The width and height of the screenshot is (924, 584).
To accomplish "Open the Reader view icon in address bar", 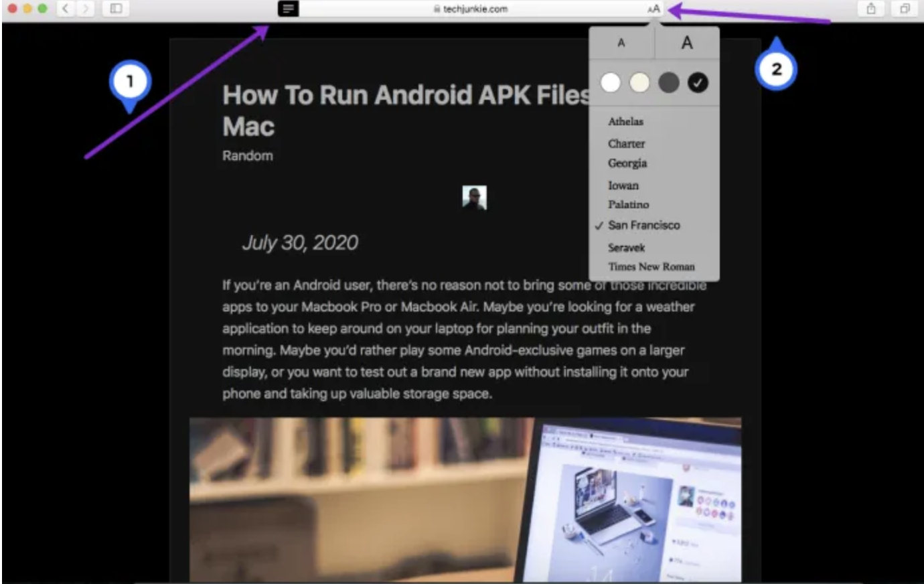I will point(287,9).
